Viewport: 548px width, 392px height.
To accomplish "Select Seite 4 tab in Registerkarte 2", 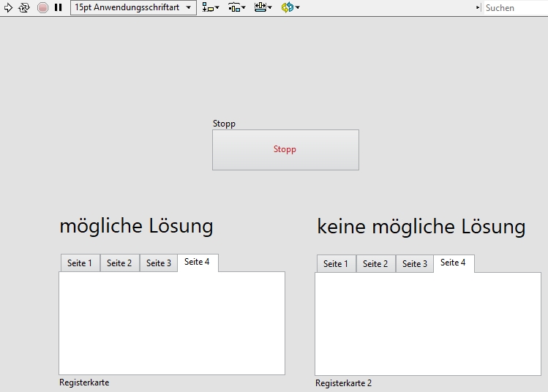I will [x=454, y=263].
